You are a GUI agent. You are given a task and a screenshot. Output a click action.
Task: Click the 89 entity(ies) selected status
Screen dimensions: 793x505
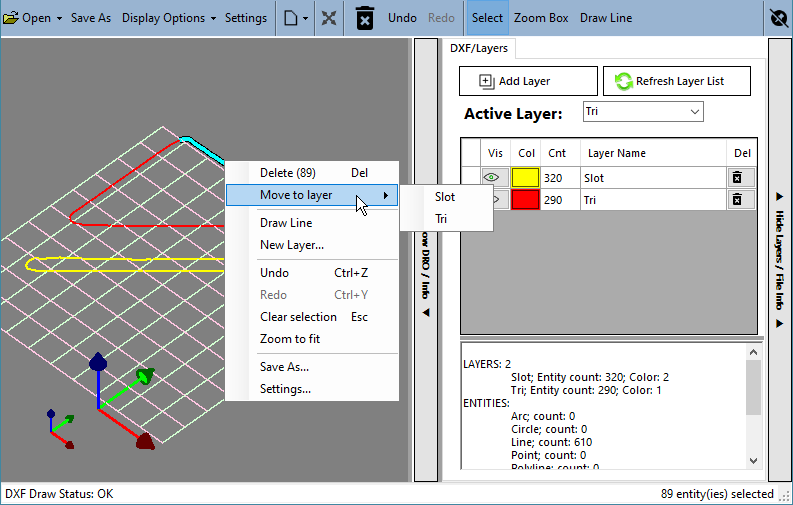tap(717, 494)
